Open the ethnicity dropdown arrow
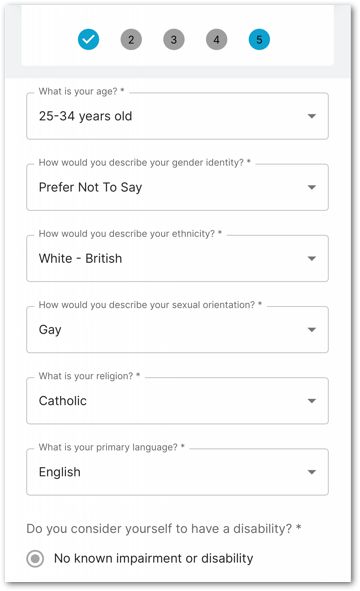Image resolution: width=360 pixels, height=591 pixels. tap(312, 259)
